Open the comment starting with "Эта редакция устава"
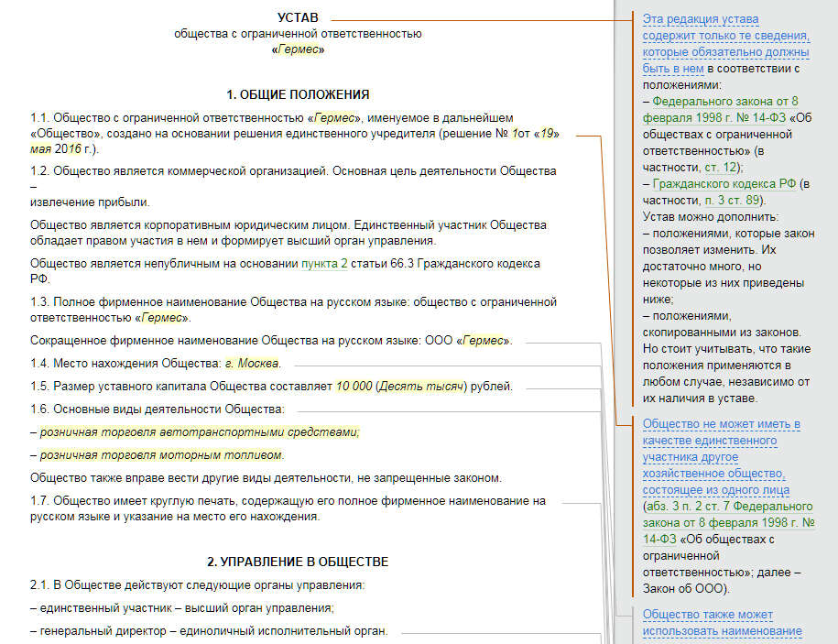 [x=701, y=19]
